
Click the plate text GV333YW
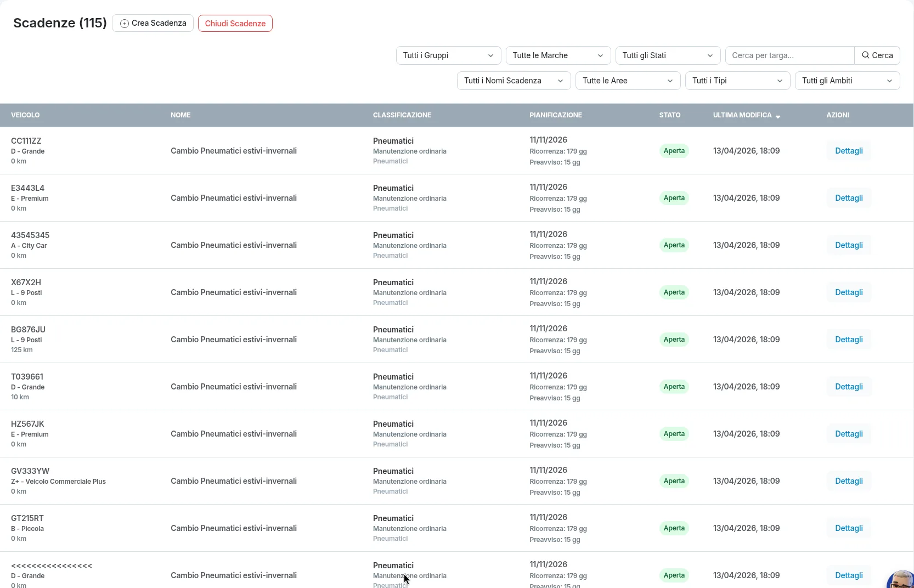[30, 471]
